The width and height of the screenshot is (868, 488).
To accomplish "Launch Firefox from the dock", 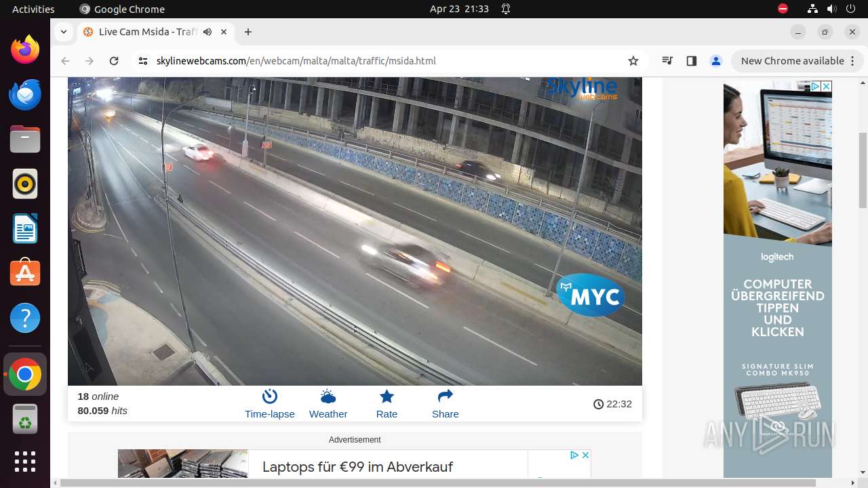I will tap(25, 50).
